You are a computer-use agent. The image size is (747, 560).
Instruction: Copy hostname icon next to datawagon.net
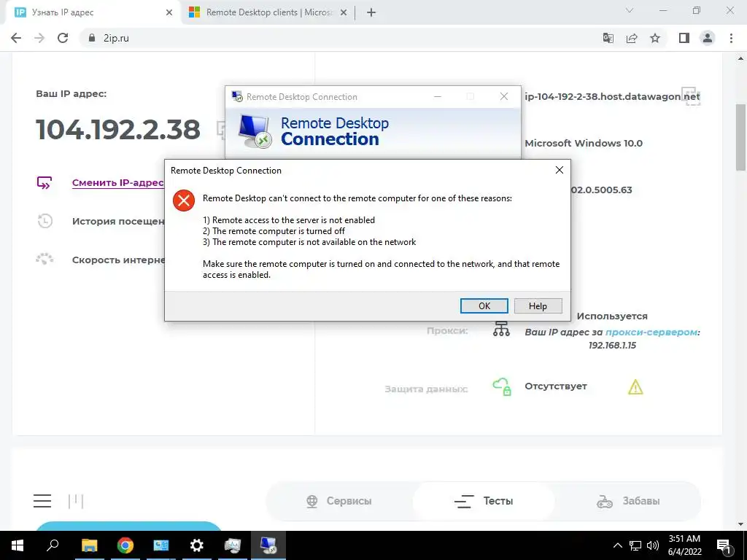(x=691, y=96)
